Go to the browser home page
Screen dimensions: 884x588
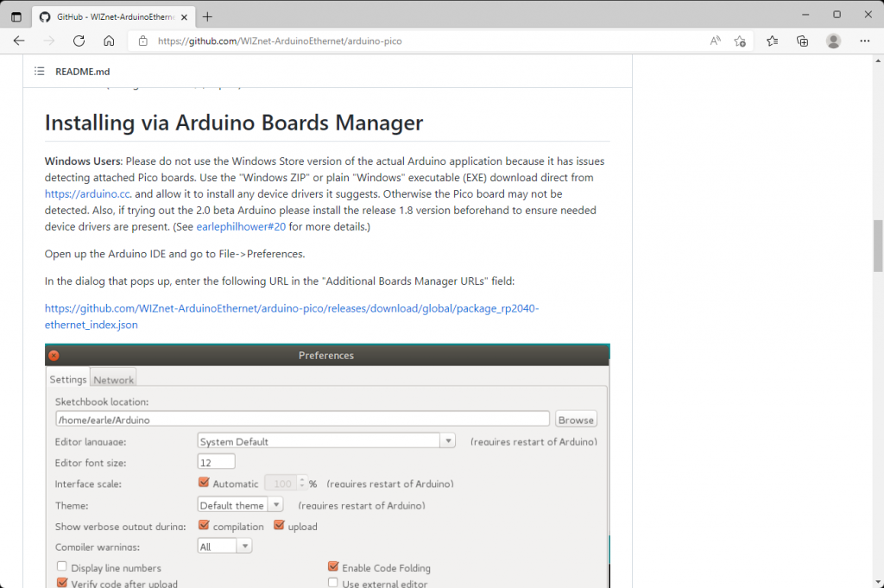tap(109, 41)
